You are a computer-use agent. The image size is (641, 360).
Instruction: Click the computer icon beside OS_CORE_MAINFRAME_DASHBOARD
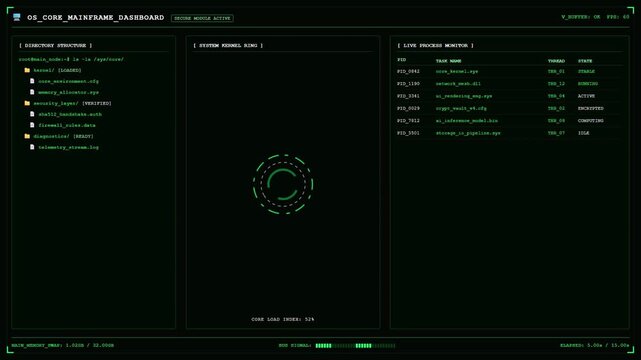[17, 17]
